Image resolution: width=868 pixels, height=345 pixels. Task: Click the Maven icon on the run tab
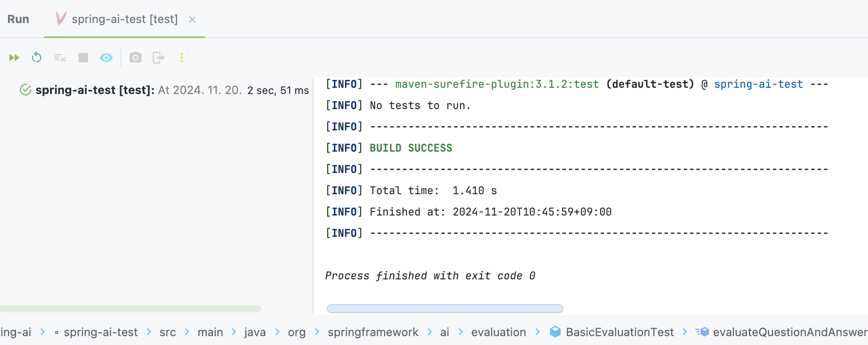pos(61,19)
